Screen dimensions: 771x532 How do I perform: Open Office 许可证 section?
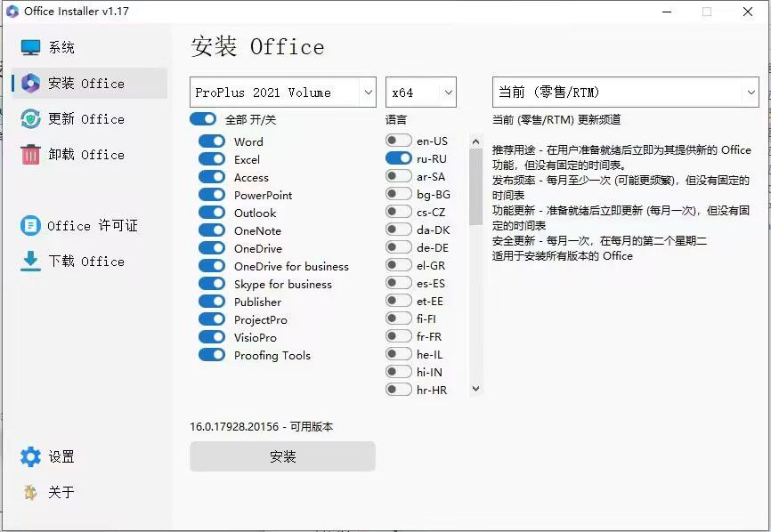[93, 226]
